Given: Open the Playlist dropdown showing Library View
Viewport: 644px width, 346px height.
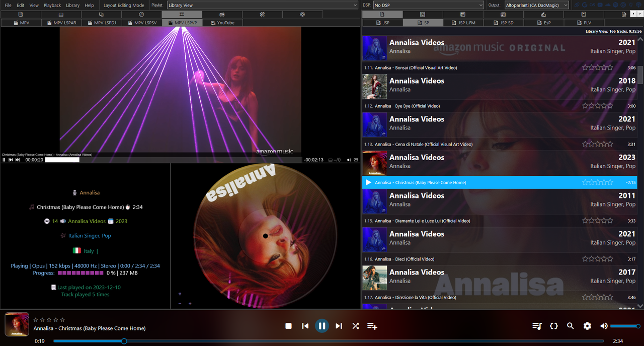Looking at the screenshot, I should coord(262,5).
